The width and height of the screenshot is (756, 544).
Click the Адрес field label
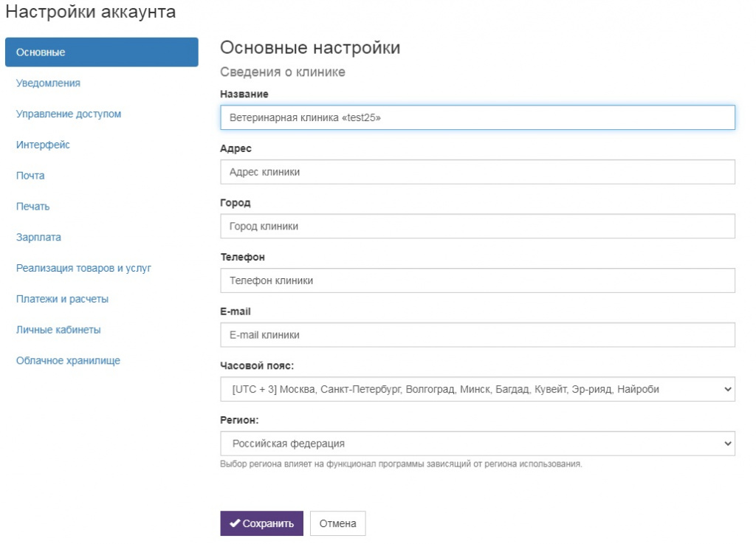[x=236, y=148]
